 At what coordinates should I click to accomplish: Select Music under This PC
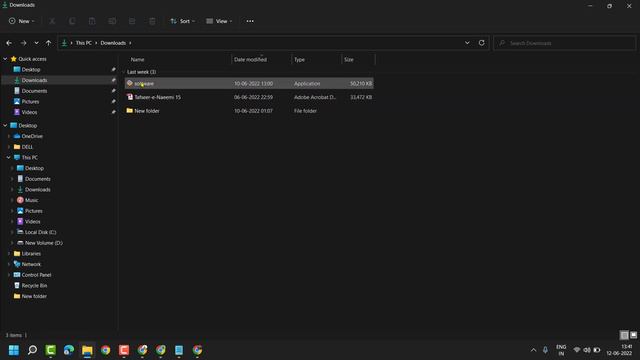coord(31,200)
